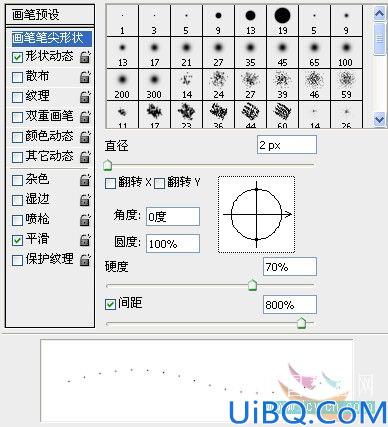Select the spatter 24 brush preset

(x=218, y=85)
